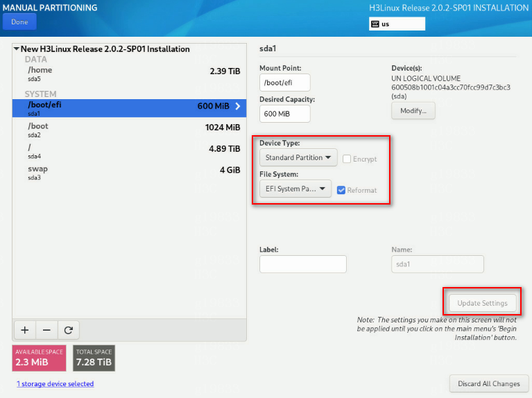Select the root / sda4 partition
532x398 pixels.
(x=129, y=151)
